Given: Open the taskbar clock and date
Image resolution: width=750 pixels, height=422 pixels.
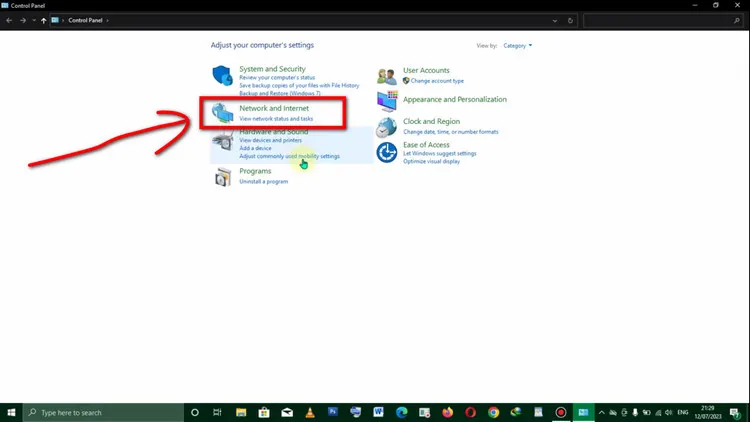Looking at the screenshot, I should (708, 412).
